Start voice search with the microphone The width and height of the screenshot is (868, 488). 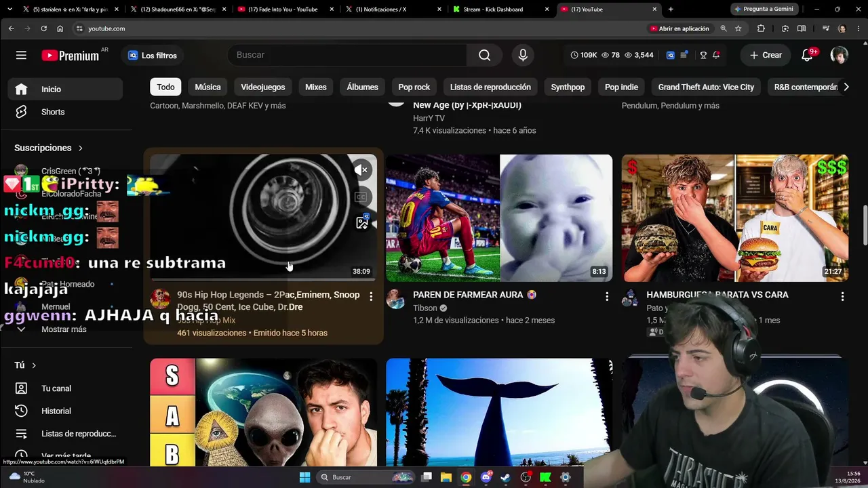pos(523,55)
